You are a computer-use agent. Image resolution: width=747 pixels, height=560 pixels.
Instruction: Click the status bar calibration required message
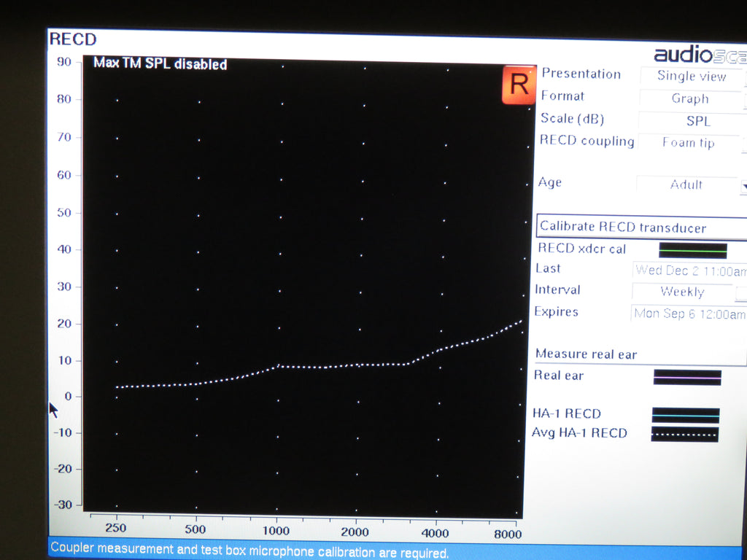pos(249,552)
